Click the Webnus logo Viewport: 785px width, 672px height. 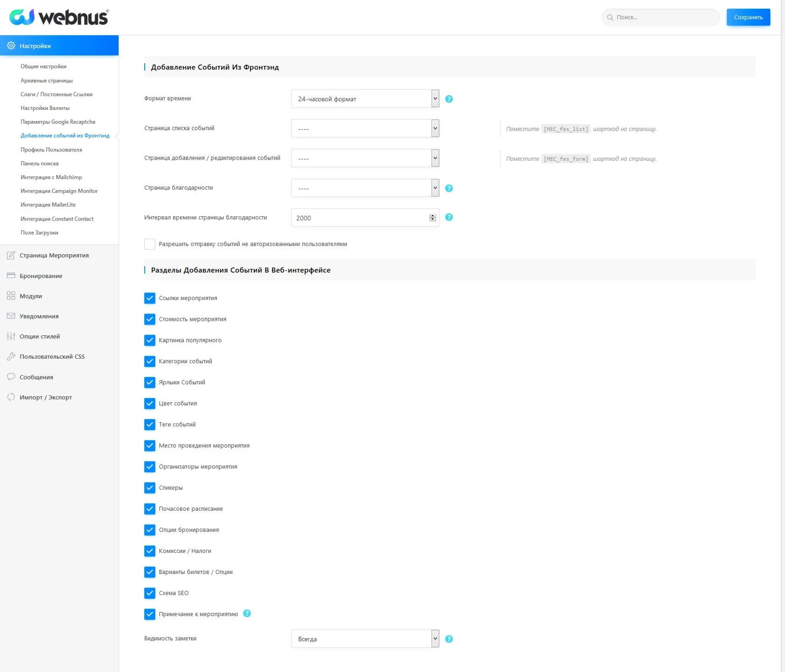click(x=59, y=17)
